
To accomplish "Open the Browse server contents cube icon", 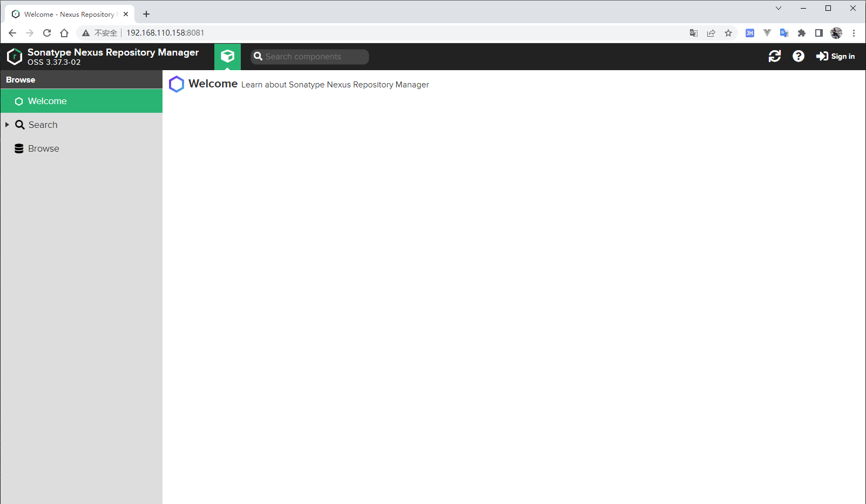I will point(227,56).
